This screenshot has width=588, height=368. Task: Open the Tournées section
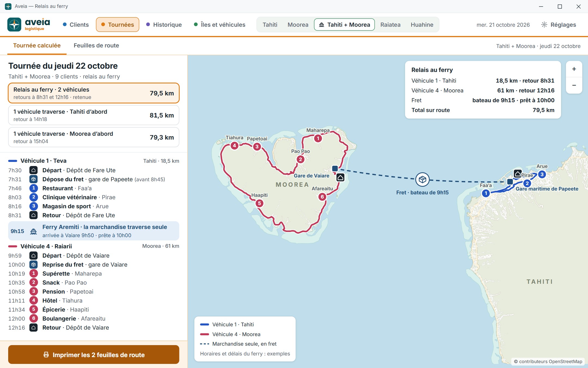pos(118,25)
